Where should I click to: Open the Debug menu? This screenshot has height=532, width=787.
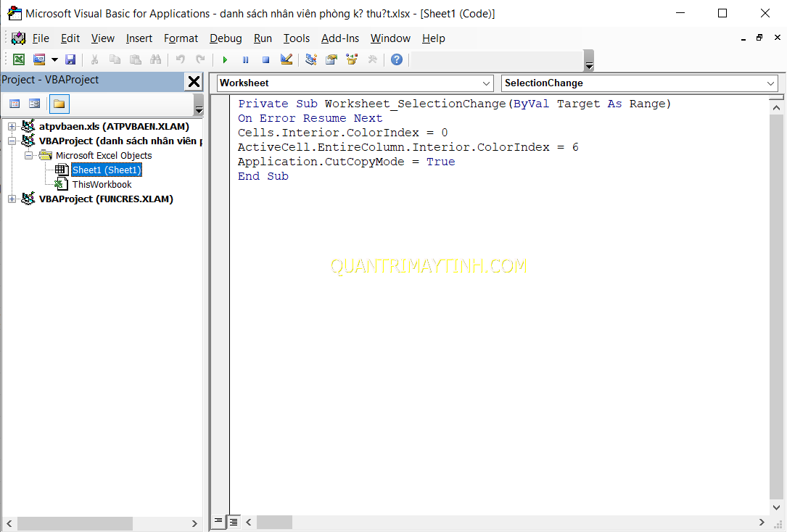coord(226,38)
